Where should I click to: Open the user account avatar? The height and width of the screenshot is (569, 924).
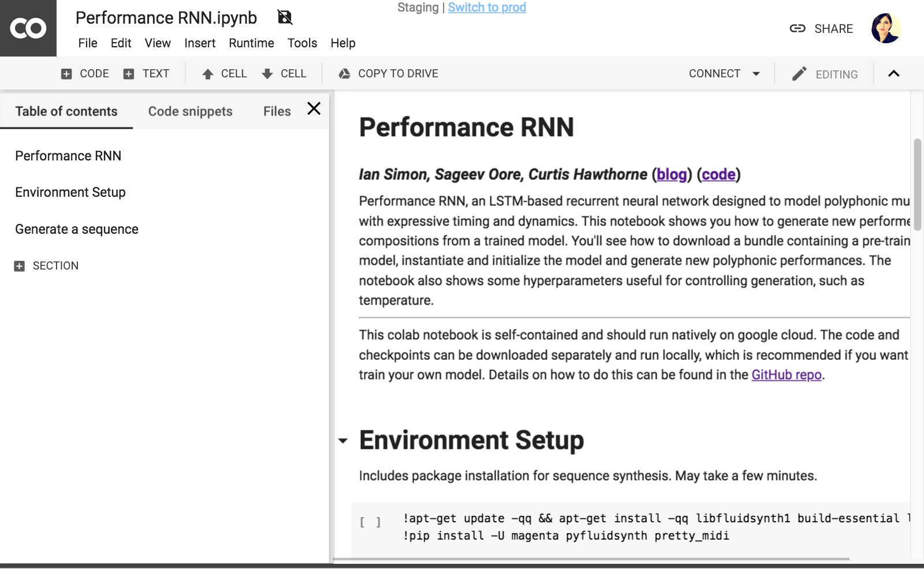click(x=885, y=28)
